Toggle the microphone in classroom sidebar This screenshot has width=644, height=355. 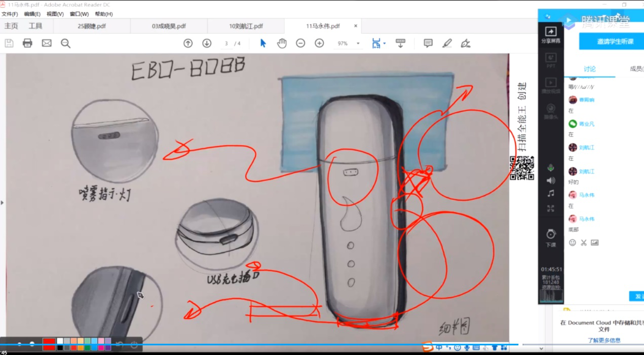551,168
